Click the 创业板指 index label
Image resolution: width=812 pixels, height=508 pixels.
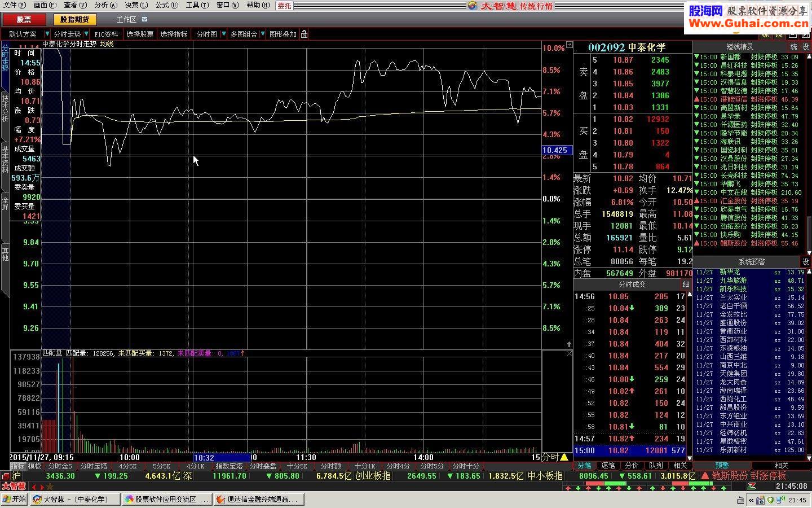[x=373, y=476]
